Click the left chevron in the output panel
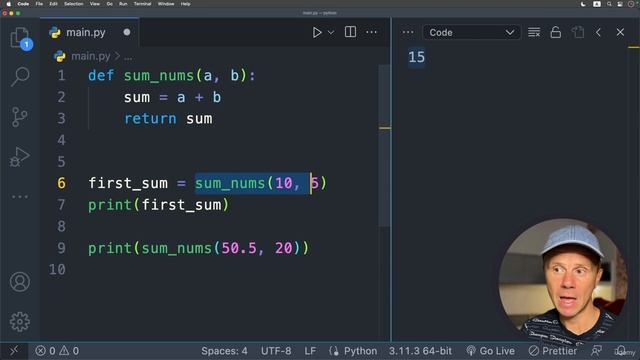This screenshot has height=360, width=640. coord(598,32)
